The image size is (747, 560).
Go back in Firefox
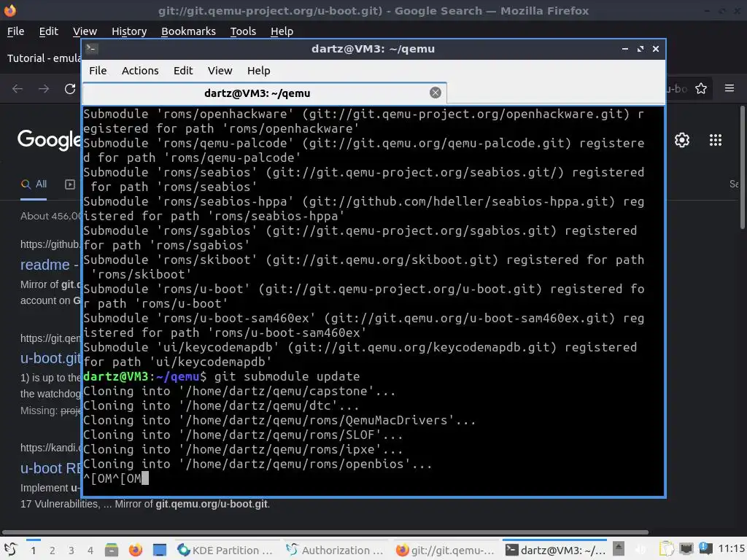[18, 88]
